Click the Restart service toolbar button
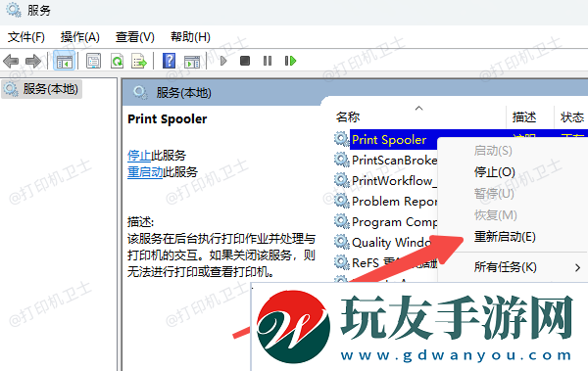The image size is (588, 371). (x=290, y=61)
